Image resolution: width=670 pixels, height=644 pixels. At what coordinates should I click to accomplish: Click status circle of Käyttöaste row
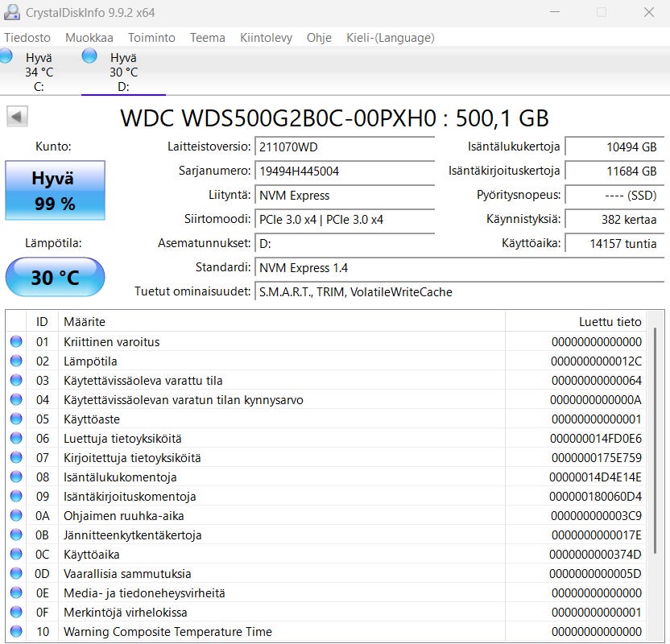(16, 419)
